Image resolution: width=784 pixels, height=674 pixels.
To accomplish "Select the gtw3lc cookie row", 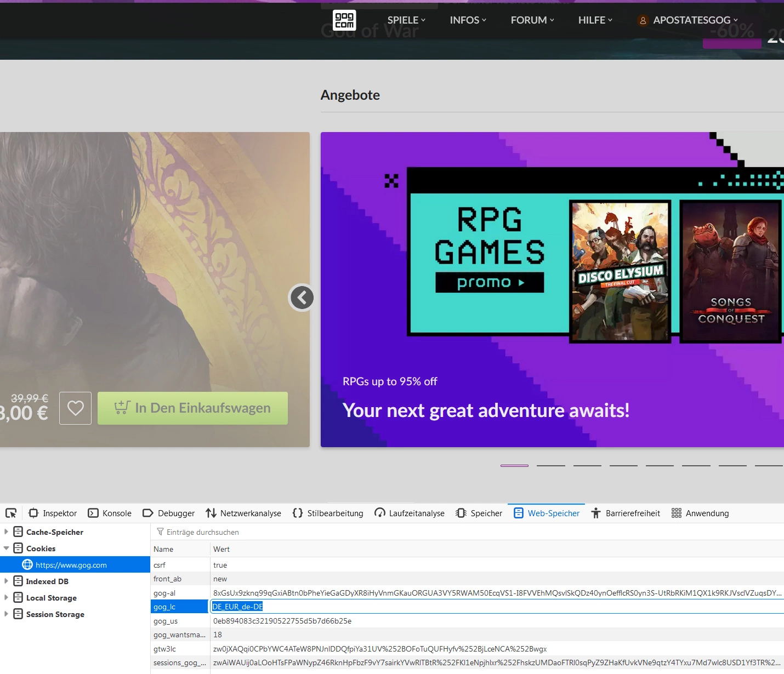I will (x=467, y=649).
